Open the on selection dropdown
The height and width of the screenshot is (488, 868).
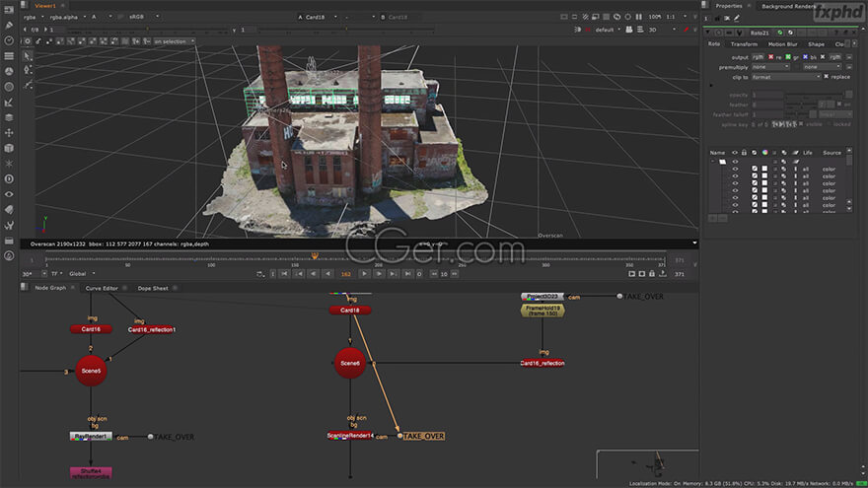coord(175,41)
